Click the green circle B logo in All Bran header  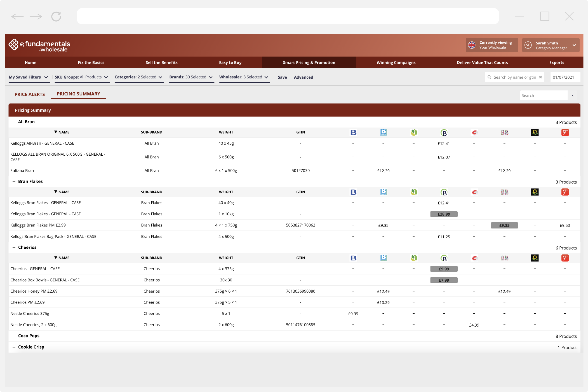click(x=444, y=133)
